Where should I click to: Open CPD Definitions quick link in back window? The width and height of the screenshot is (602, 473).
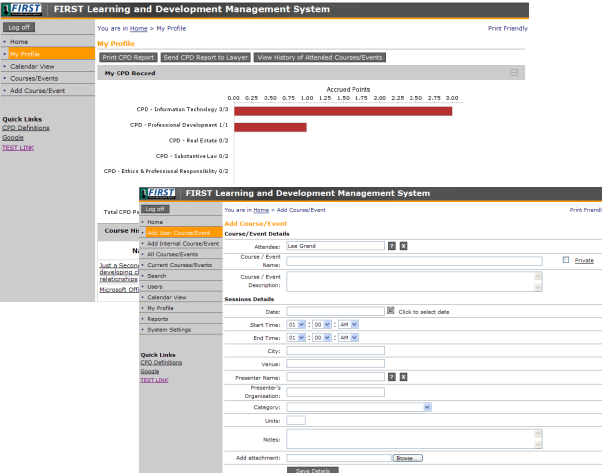(26, 128)
